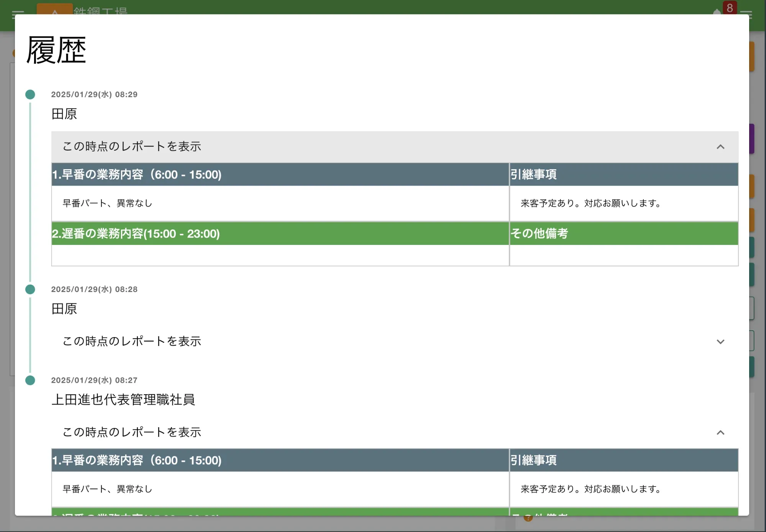
Task: Expand the 08:28 report details
Action: [x=722, y=341]
